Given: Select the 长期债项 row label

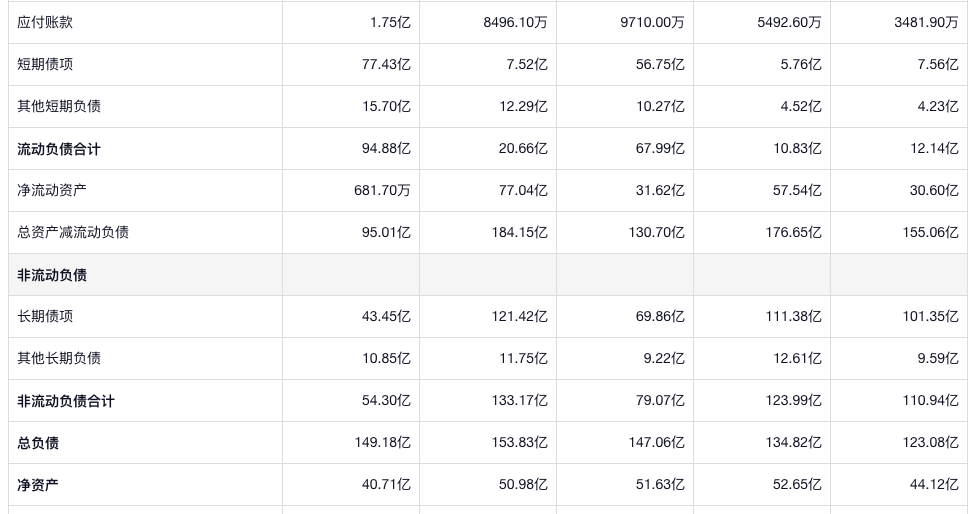Looking at the screenshot, I should [x=45, y=316].
